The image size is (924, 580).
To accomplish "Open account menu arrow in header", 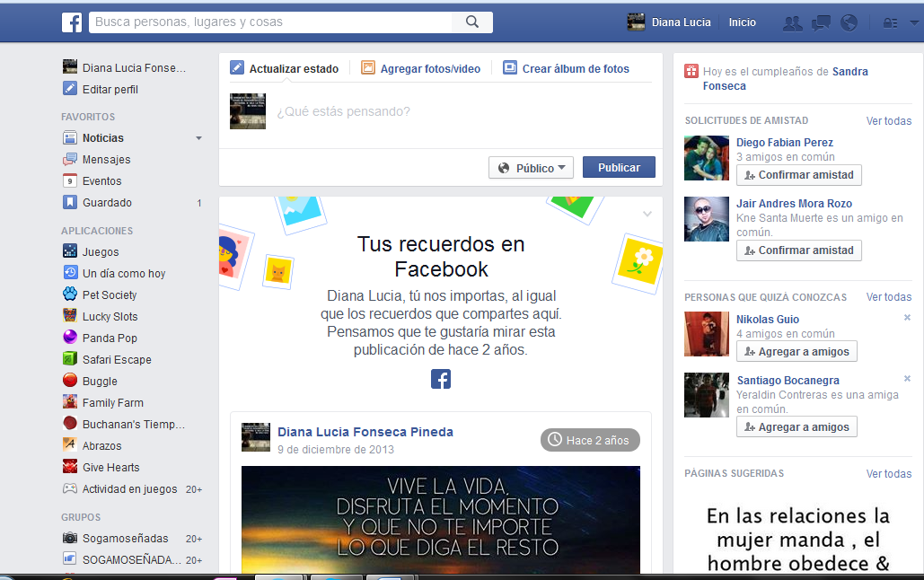I will (914, 23).
